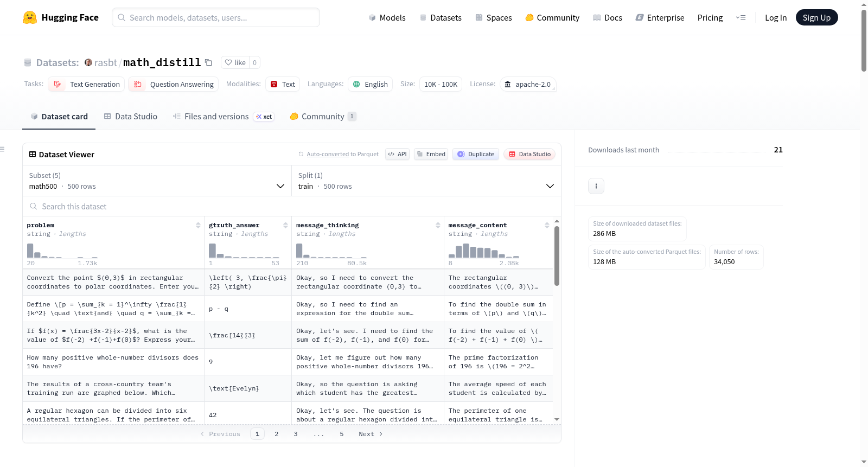Go to page 5 of rows
Image resolution: width=868 pixels, height=467 pixels.
342,434
